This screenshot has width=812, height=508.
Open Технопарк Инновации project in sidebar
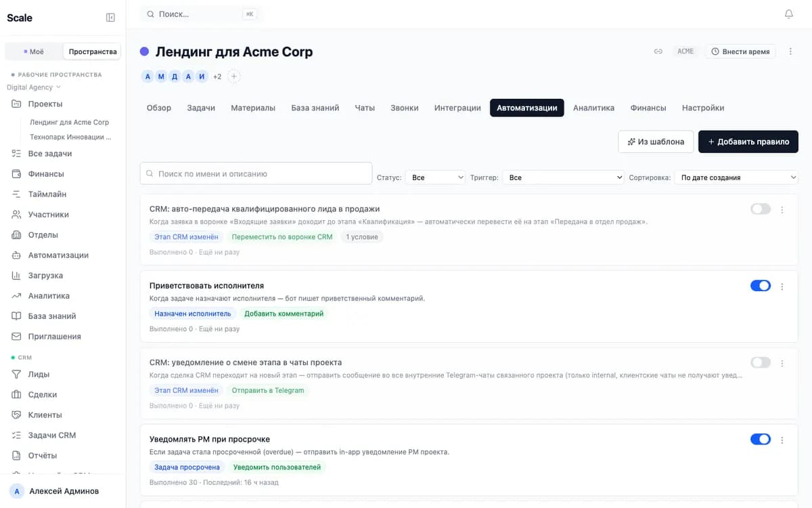pyautogui.click(x=70, y=137)
